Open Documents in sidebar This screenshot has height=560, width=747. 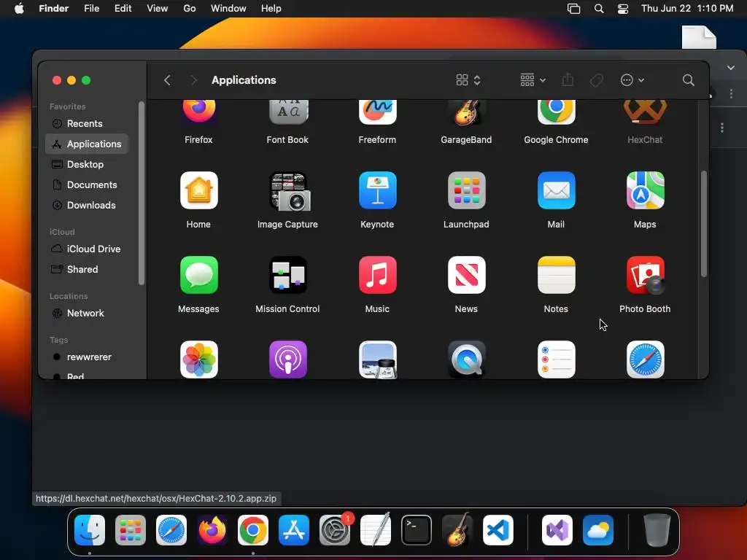pyautogui.click(x=87, y=184)
